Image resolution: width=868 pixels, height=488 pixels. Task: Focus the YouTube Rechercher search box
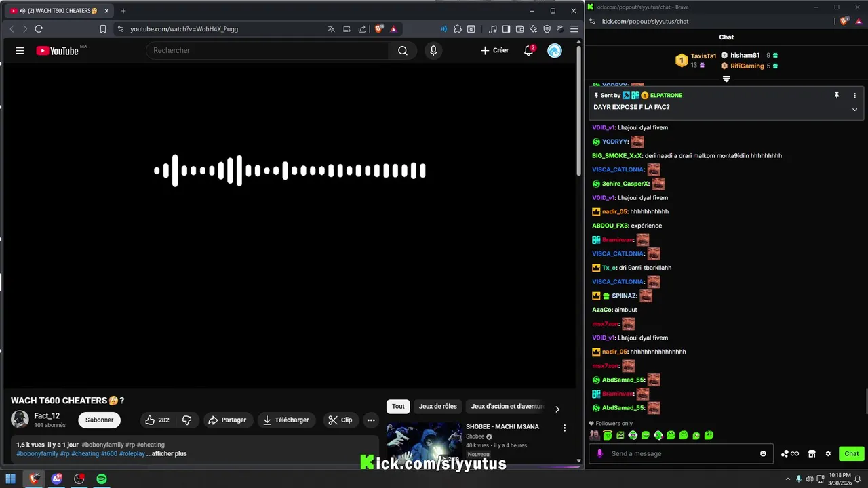268,51
